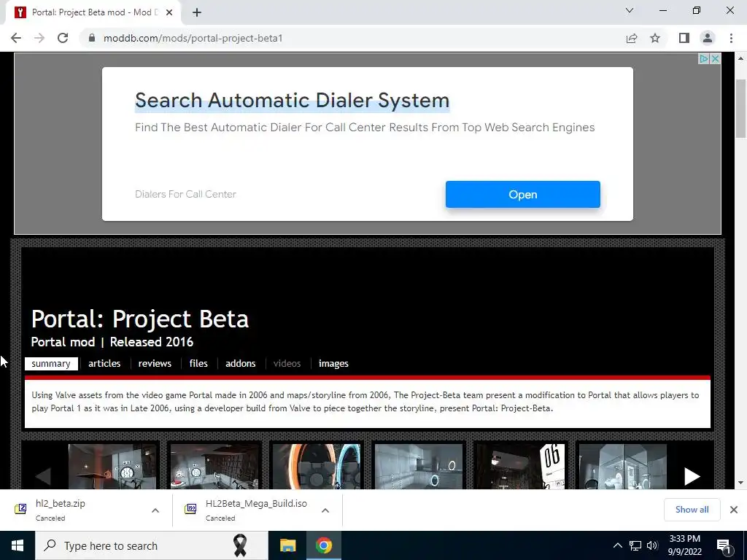
Task: Reload the ModDB page
Action: click(63, 38)
